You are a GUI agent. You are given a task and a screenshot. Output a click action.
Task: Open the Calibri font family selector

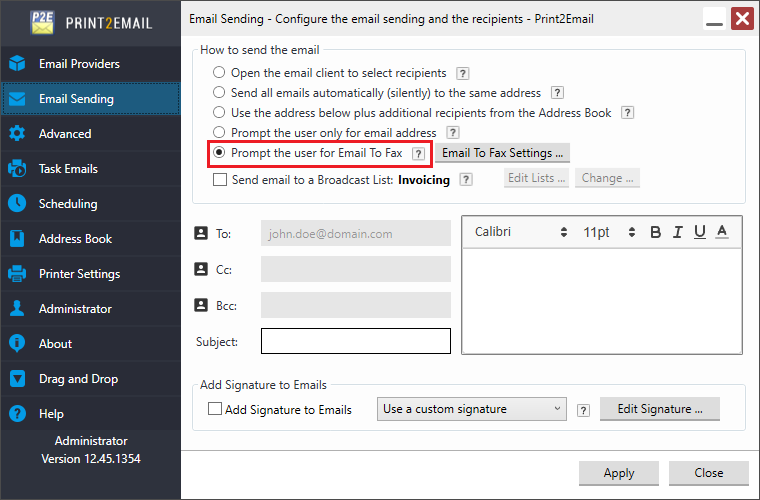point(520,232)
